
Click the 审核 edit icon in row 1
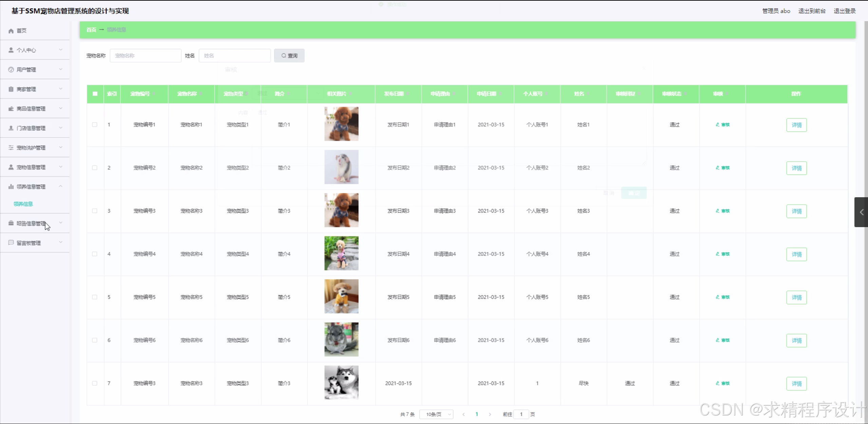717,125
